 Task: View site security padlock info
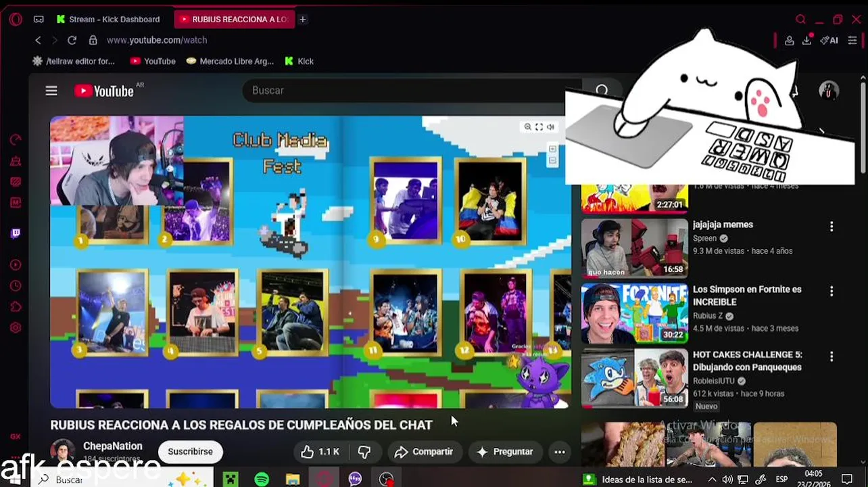93,40
